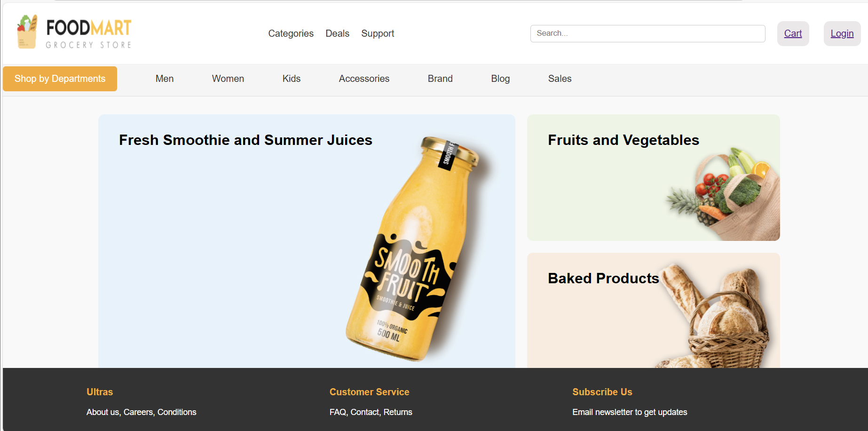
Task: Go to the Accessories section
Action: (364, 79)
